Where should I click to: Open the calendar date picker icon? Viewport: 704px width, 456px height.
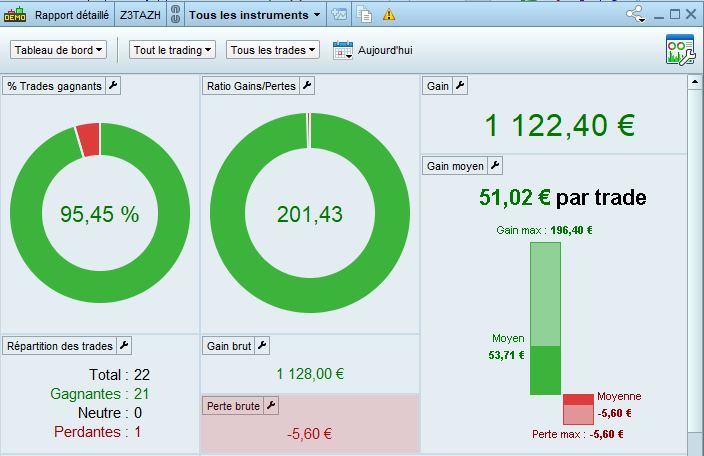click(x=343, y=50)
